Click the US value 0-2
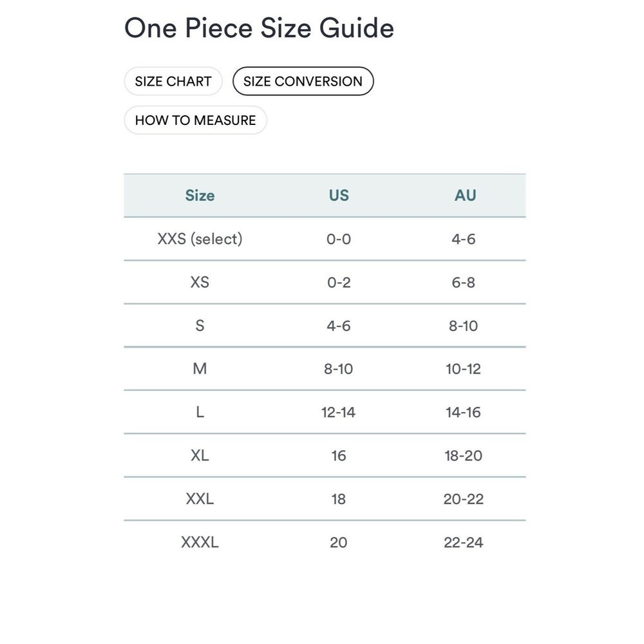 click(339, 282)
